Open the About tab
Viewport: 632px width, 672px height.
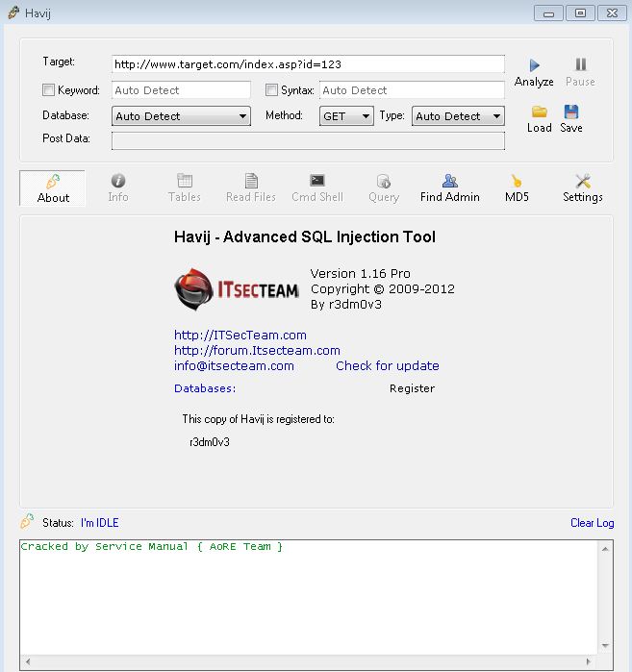coord(52,188)
